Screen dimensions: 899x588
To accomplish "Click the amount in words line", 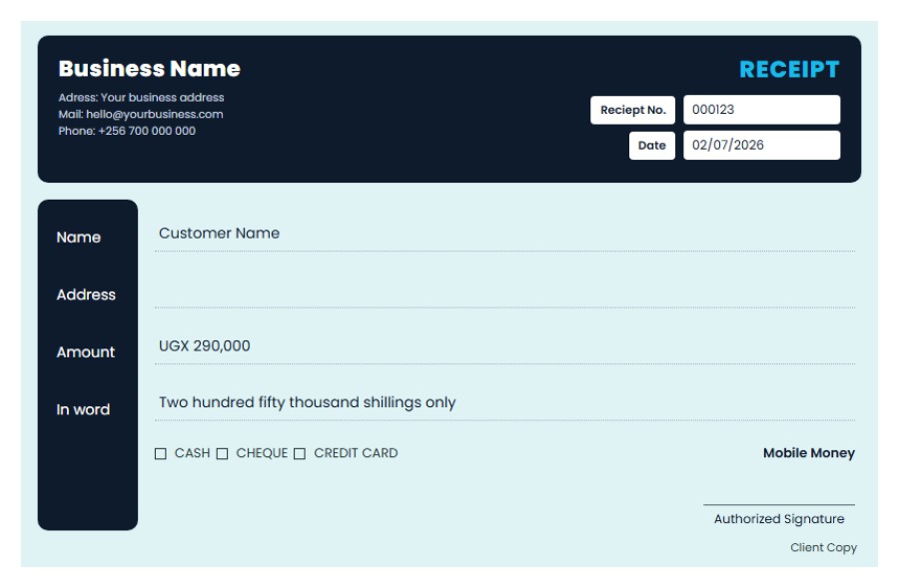I will click(x=504, y=403).
